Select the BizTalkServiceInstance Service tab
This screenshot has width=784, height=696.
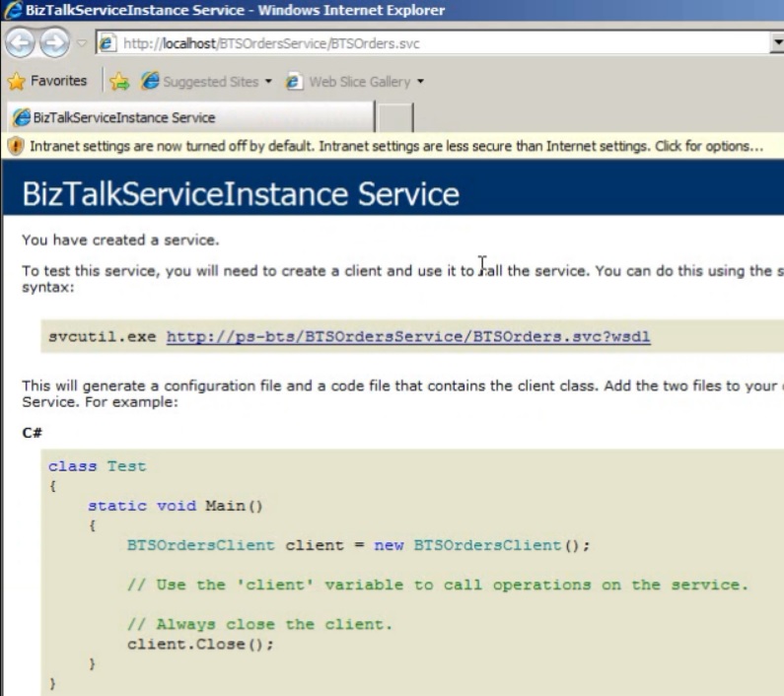click(x=190, y=117)
